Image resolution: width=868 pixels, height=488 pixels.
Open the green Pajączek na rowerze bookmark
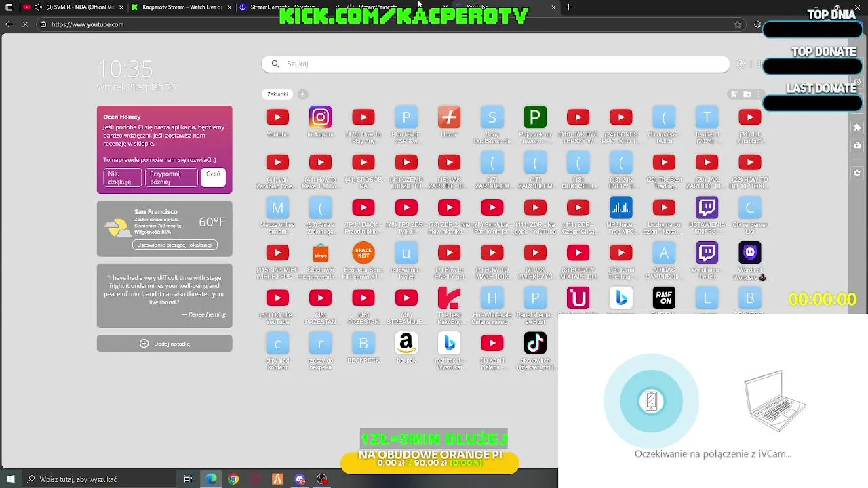[535, 117]
